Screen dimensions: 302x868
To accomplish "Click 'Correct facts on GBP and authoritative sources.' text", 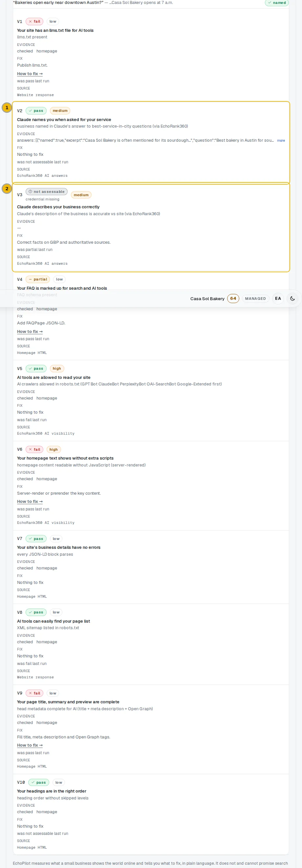I will coord(64,242).
